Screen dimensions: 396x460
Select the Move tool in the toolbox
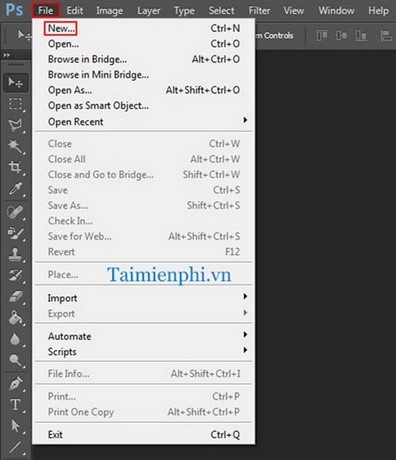point(15,82)
